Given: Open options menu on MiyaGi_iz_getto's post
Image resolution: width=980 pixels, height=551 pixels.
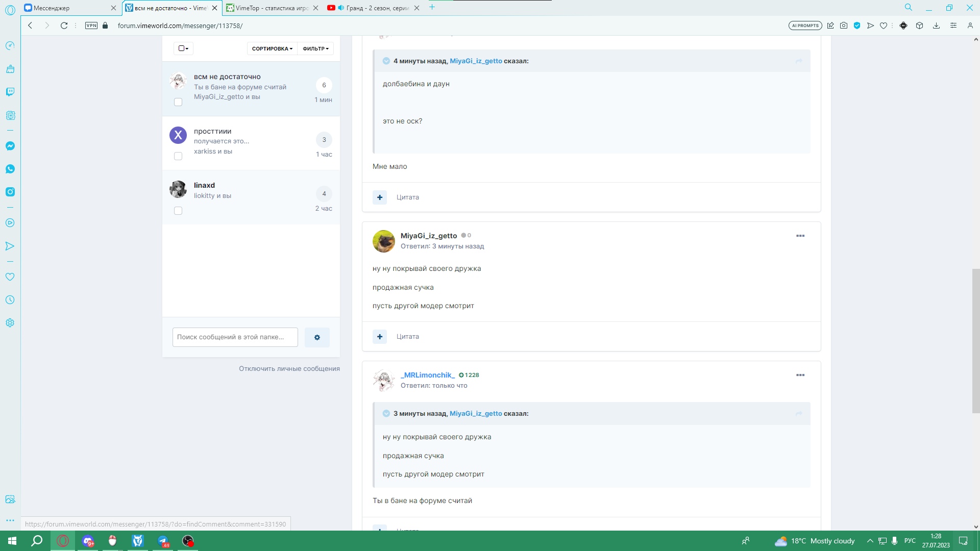Looking at the screenshot, I should (800, 236).
